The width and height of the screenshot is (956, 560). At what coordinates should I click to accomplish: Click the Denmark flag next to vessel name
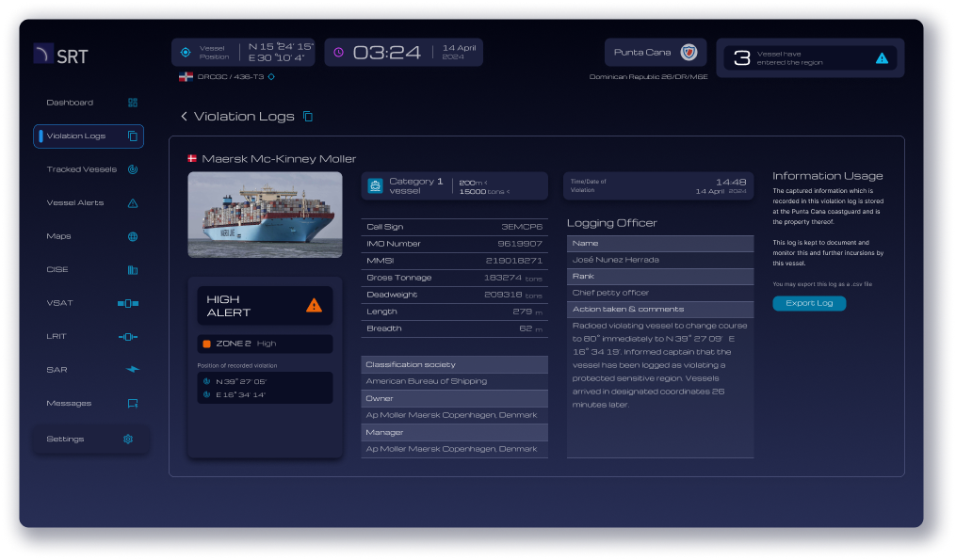tap(192, 158)
